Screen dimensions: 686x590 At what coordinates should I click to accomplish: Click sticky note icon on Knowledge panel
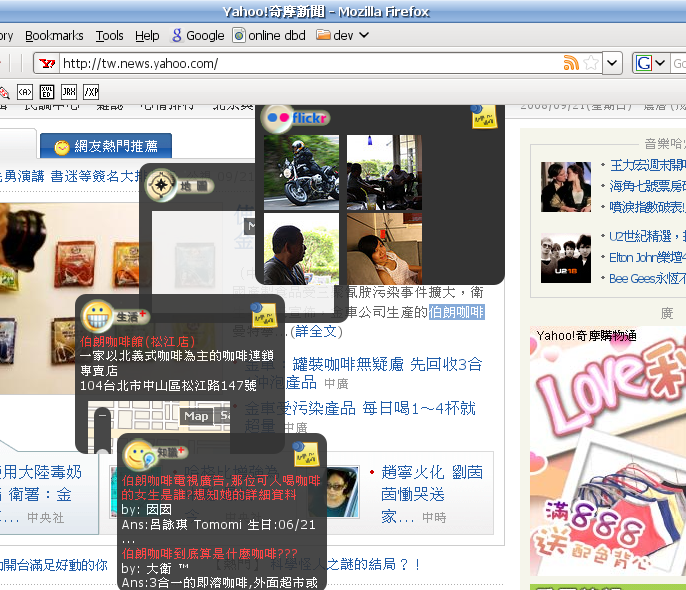pyautogui.click(x=305, y=453)
